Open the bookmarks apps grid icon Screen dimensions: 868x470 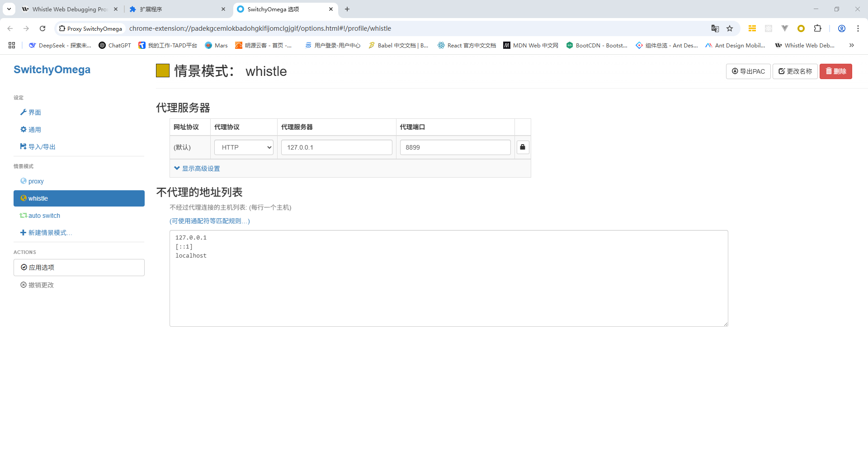(x=12, y=45)
